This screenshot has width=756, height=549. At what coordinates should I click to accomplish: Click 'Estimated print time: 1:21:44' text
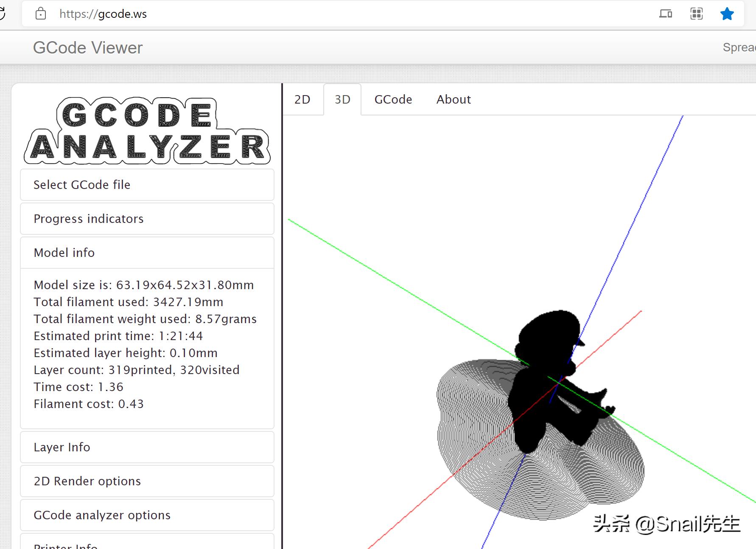(x=118, y=336)
